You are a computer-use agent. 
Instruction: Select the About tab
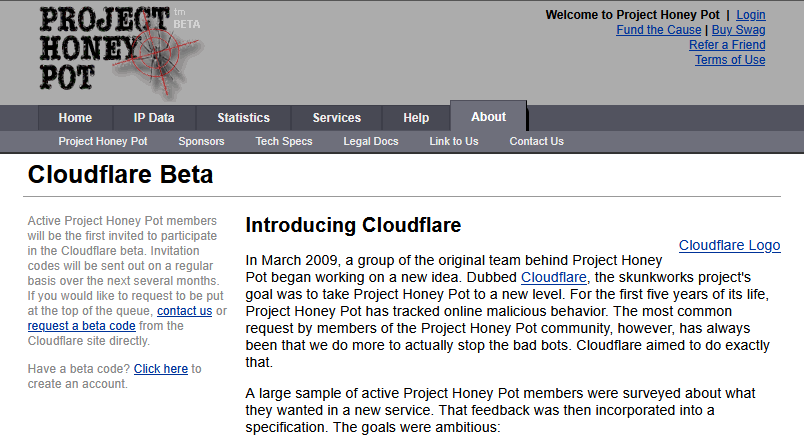[488, 116]
